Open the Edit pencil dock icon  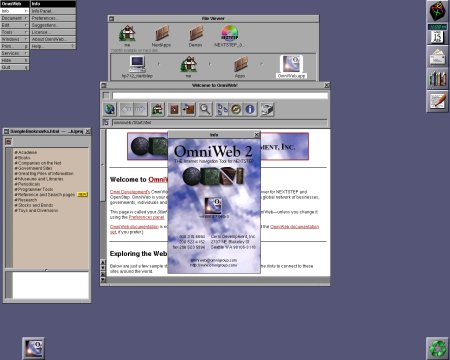coord(437,101)
